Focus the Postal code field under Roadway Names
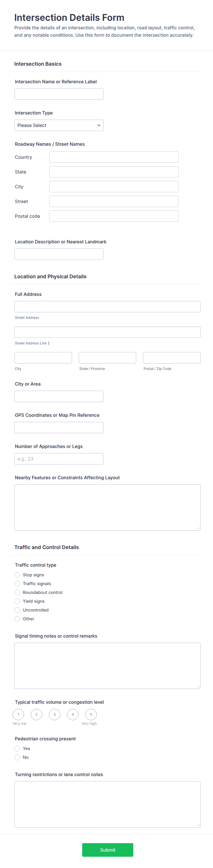 [x=114, y=216]
